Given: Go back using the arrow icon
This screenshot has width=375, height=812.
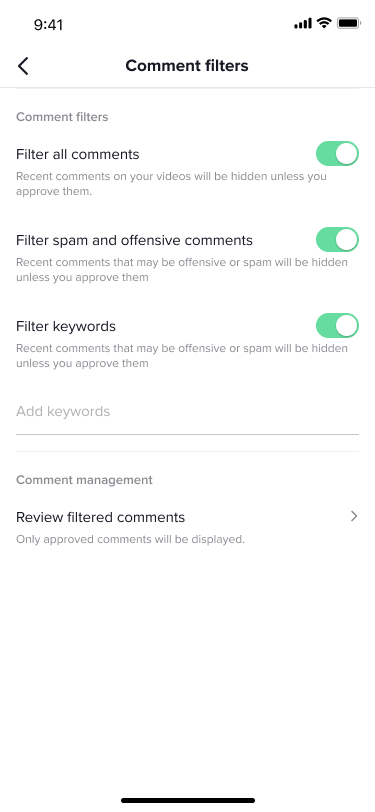Looking at the screenshot, I should [23, 66].
